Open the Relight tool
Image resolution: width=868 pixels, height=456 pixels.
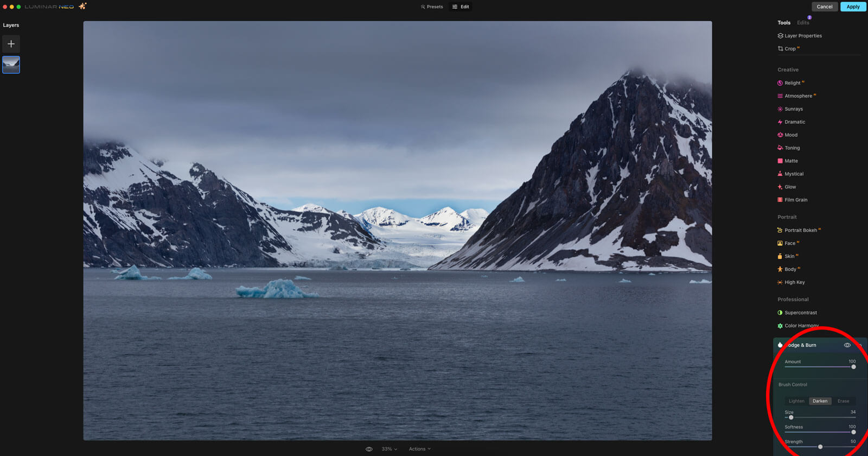point(792,83)
